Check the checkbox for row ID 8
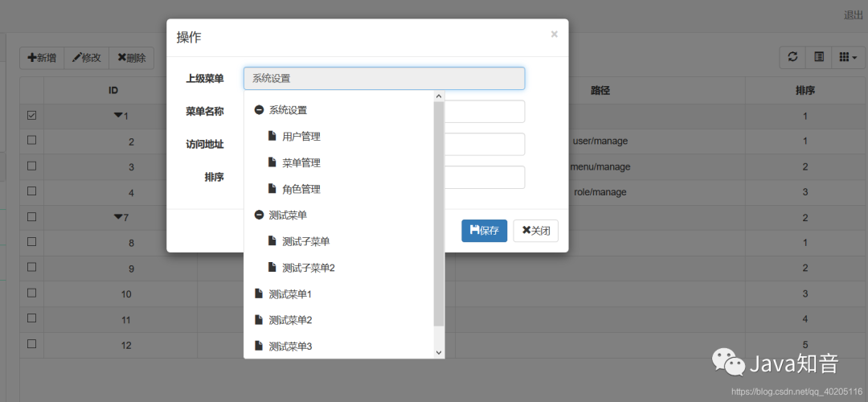 click(x=31, y=241)
